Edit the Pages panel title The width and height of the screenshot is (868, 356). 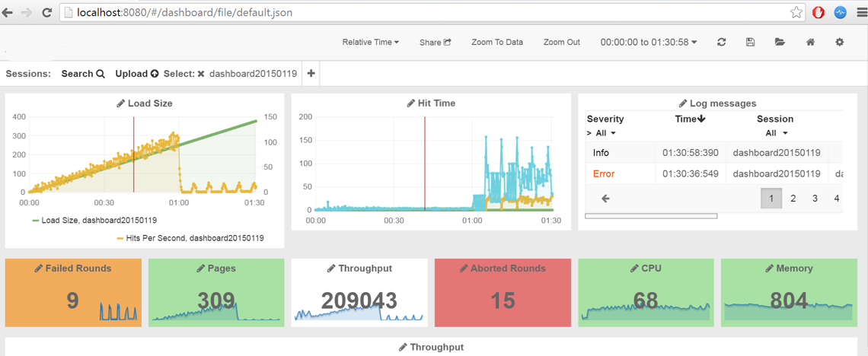[216, 269]
